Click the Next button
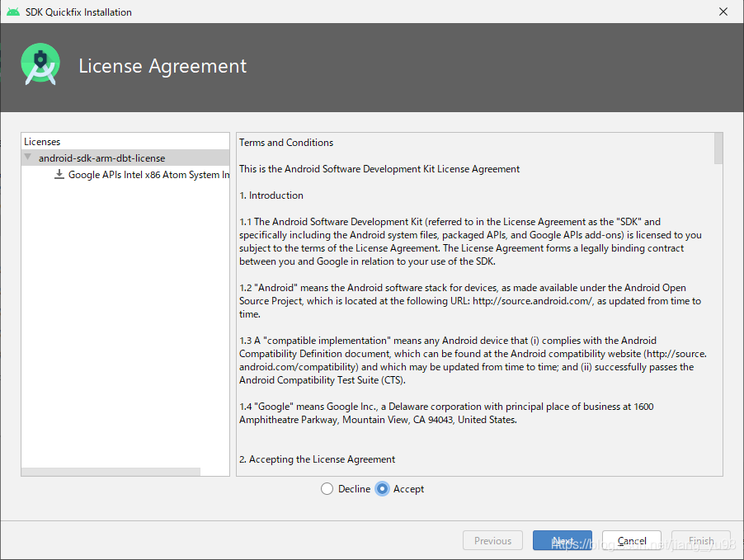This screenshot has width=744, height=560. click(563, 540)
